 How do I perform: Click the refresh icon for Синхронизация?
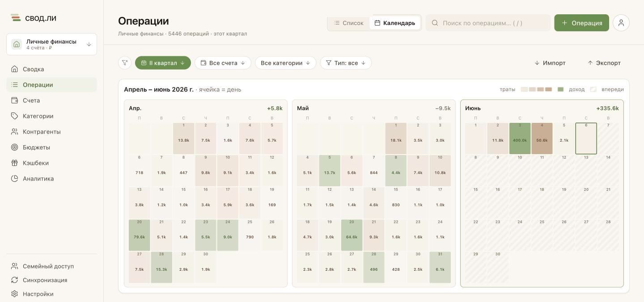pyautogui.click(x=14, y=280)
